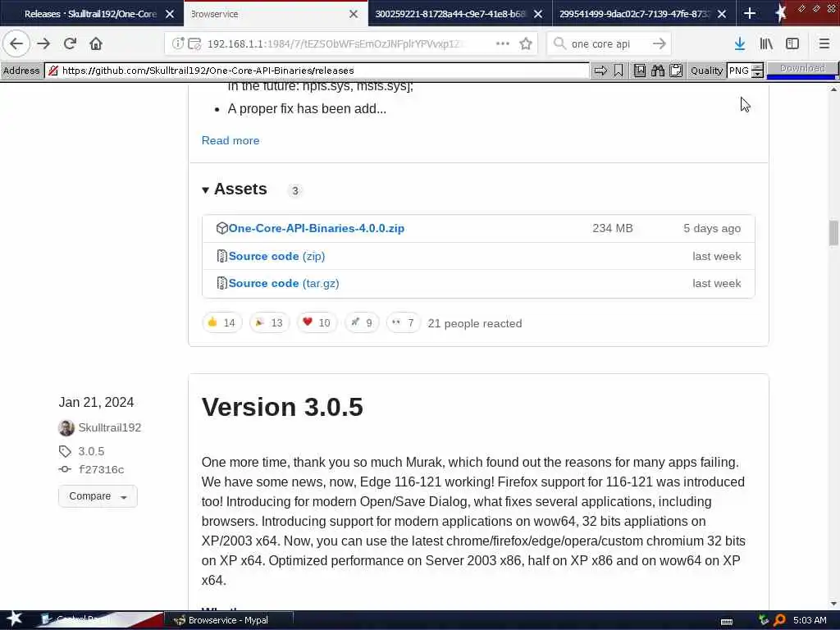
Task: Close the Browservice tab
Action: 354,14
